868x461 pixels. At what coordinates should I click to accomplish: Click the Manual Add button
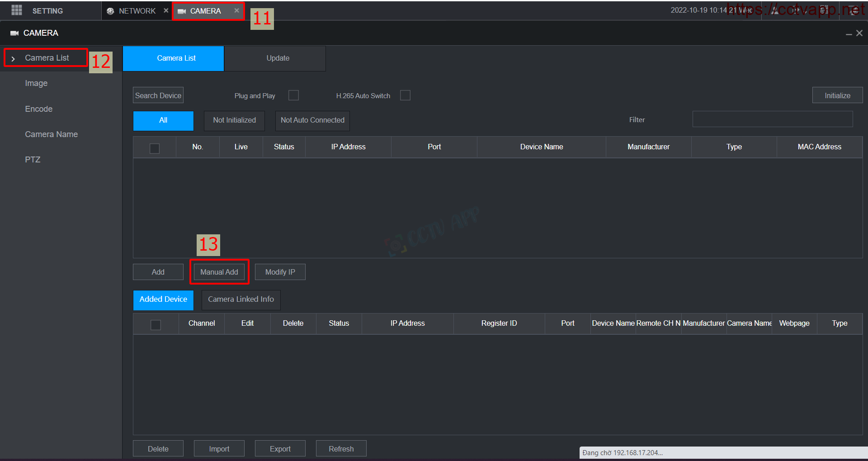coord(219,272)
